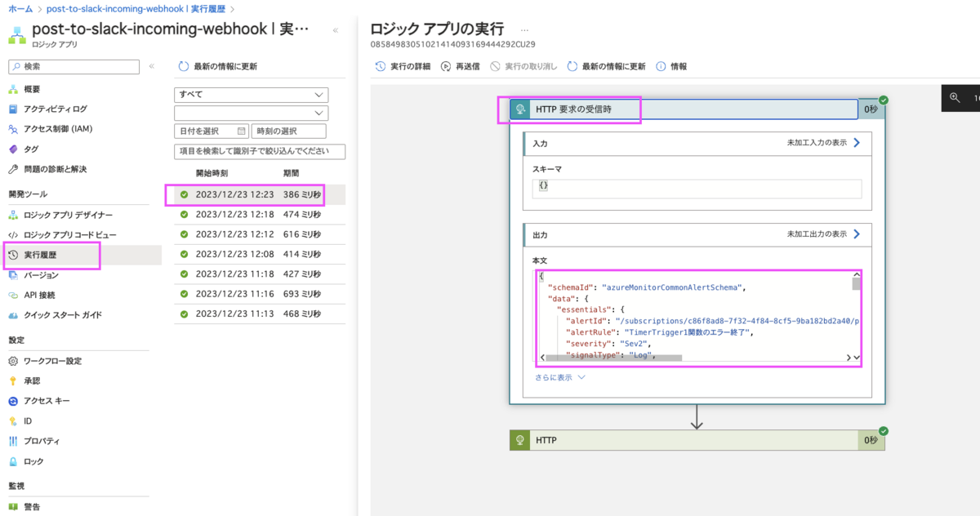Click the スキーマ value box
The image size is (980, 516).
[697, 189]
